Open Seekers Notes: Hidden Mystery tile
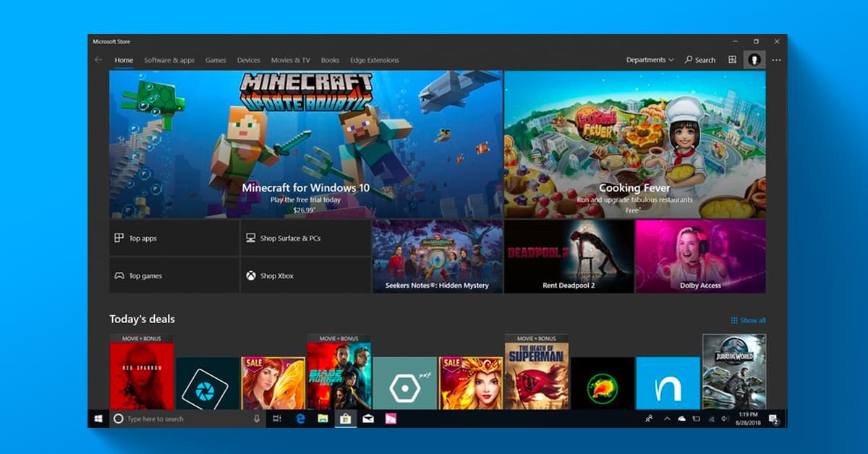Viewport: 868px width, 454px height. coord(438,257)
